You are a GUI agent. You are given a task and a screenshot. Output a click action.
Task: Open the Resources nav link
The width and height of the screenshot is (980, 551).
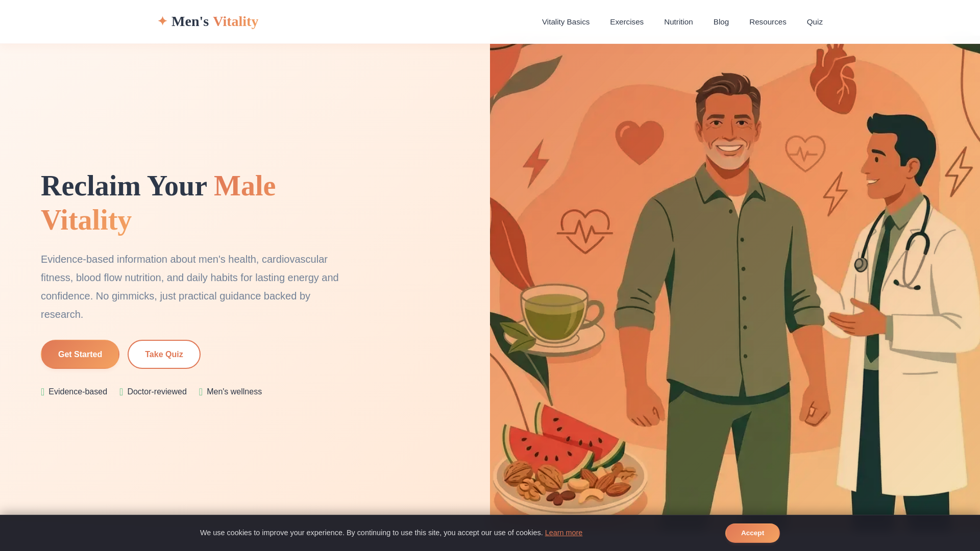[768, 22]
